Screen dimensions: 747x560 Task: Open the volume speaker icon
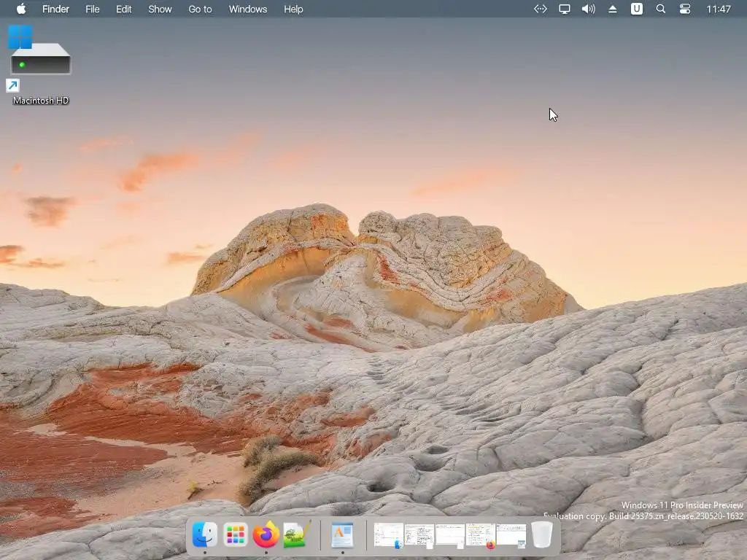click(x=589, y=9)
